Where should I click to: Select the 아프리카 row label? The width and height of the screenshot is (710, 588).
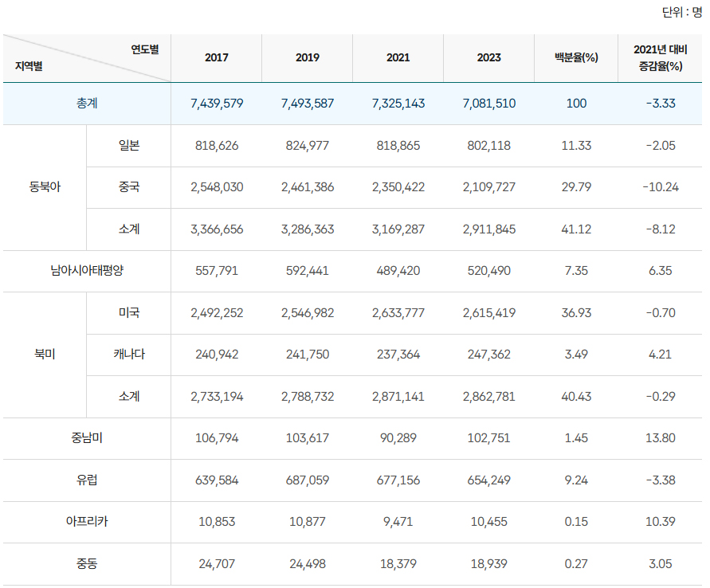click(x=87, y=522)
